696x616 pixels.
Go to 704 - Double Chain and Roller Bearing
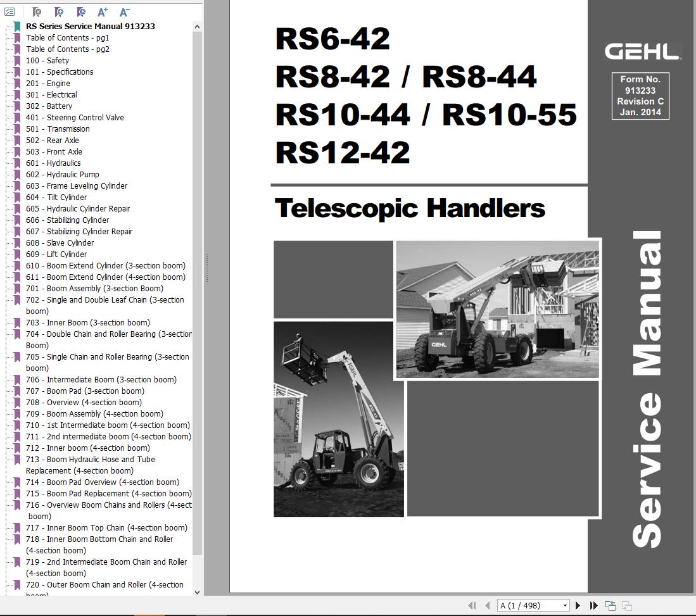click(x=109, y=339)
